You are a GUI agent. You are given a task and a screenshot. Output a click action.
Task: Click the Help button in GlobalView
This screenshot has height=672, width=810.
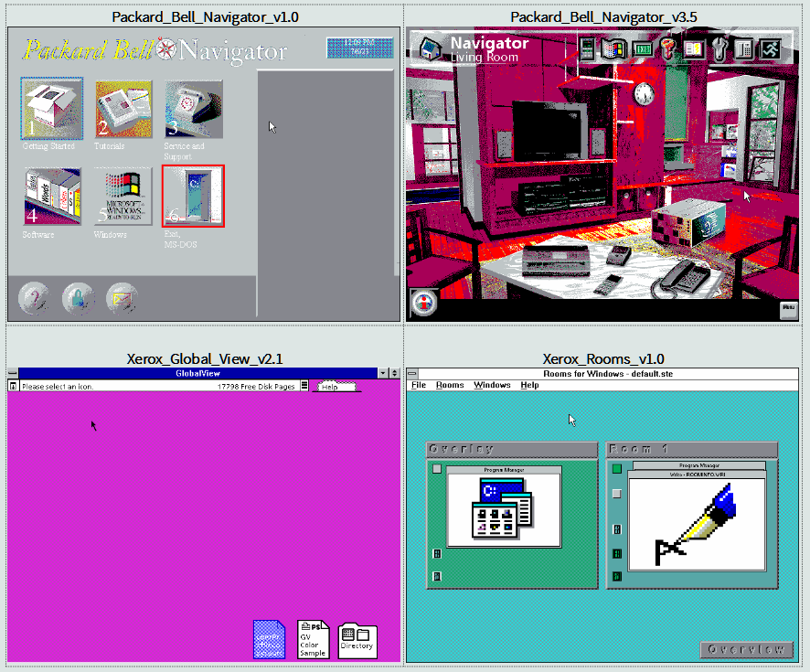click(x=336, y=387)
